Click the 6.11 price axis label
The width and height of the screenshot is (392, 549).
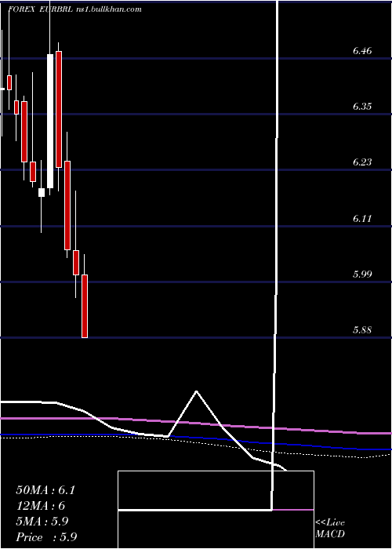click(x=362, y=219)
